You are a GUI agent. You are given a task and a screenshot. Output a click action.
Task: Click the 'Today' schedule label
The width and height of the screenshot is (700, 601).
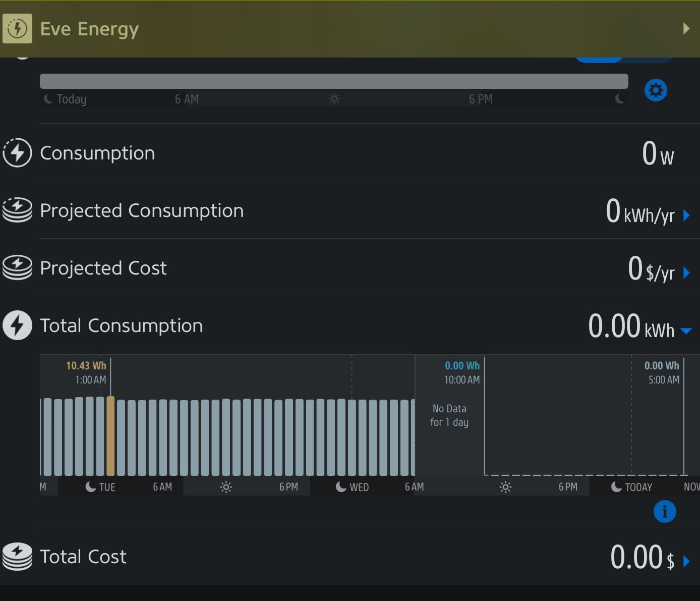(72, 99)
